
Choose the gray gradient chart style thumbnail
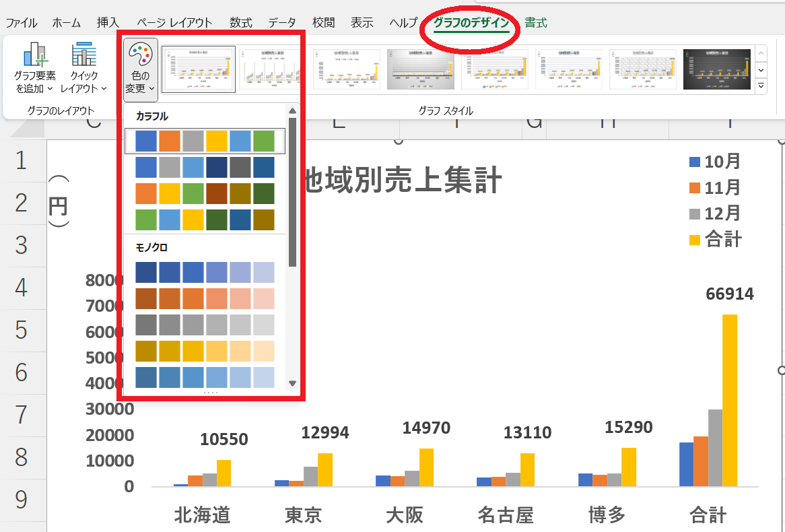[421, 69]
